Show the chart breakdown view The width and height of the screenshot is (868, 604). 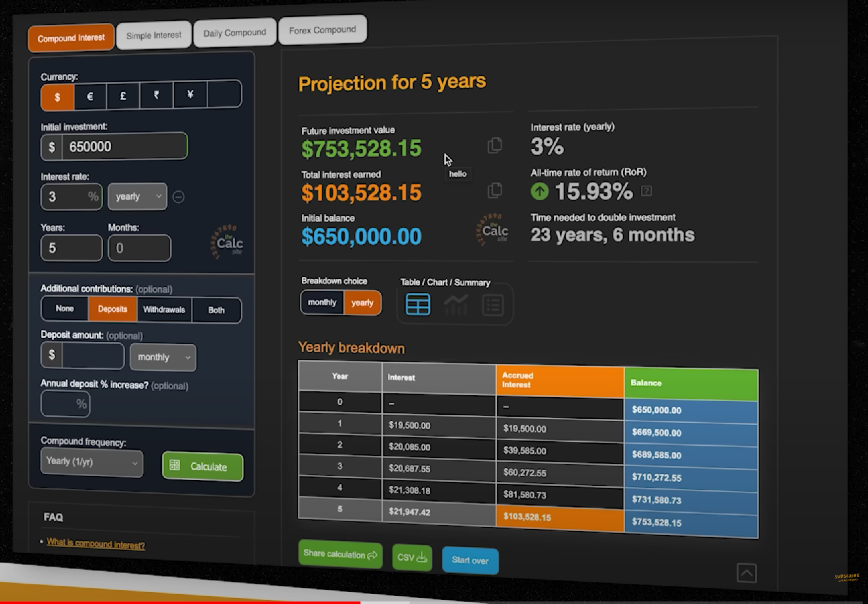tap(456, 305)
